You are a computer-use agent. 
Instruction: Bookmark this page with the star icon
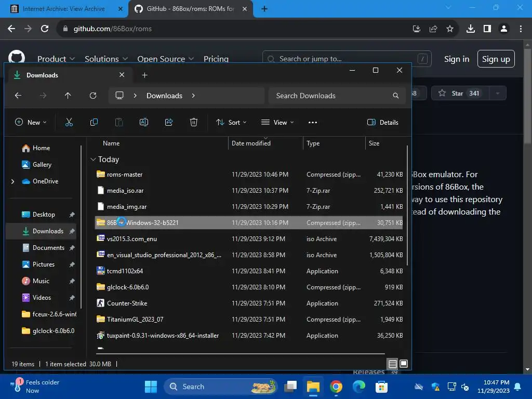[450, 29]
